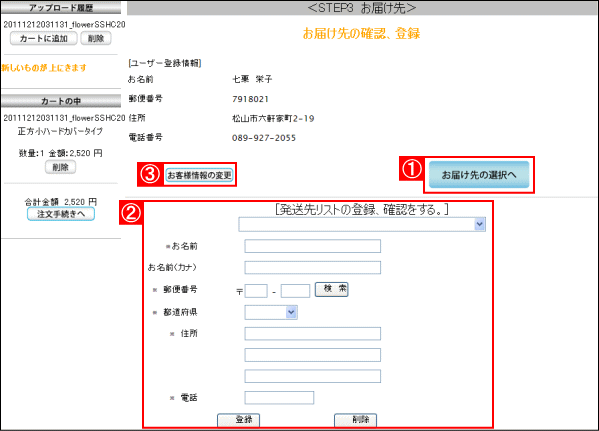The image size is (599, 431).
Task: Click bottom 削除 to delete the address
Action: [x=355, y=420]
